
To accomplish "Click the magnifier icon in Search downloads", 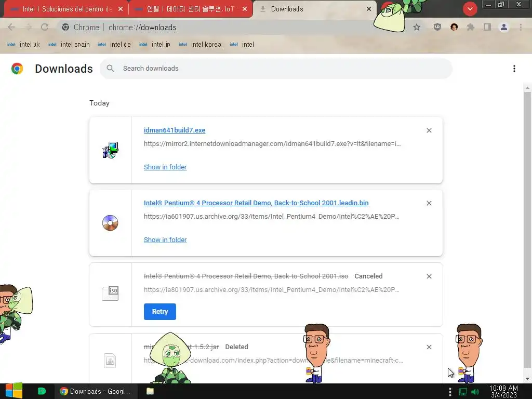I will pyautogui.click(x=110, y=69).
